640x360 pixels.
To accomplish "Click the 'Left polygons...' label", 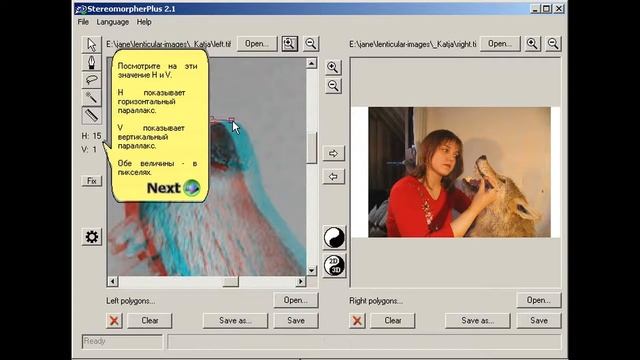I will click(x=131, y=301).
